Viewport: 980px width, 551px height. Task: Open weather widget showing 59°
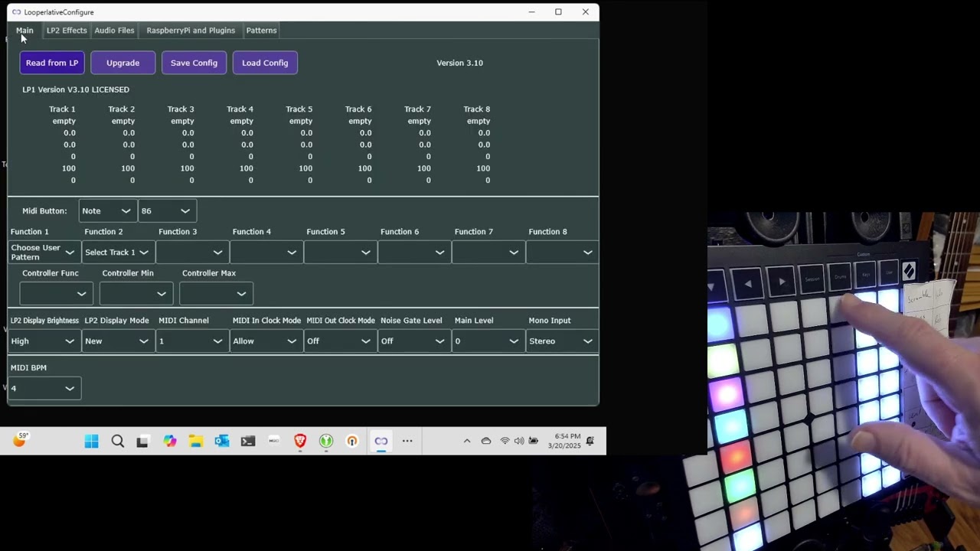click(x=19, y=440)
